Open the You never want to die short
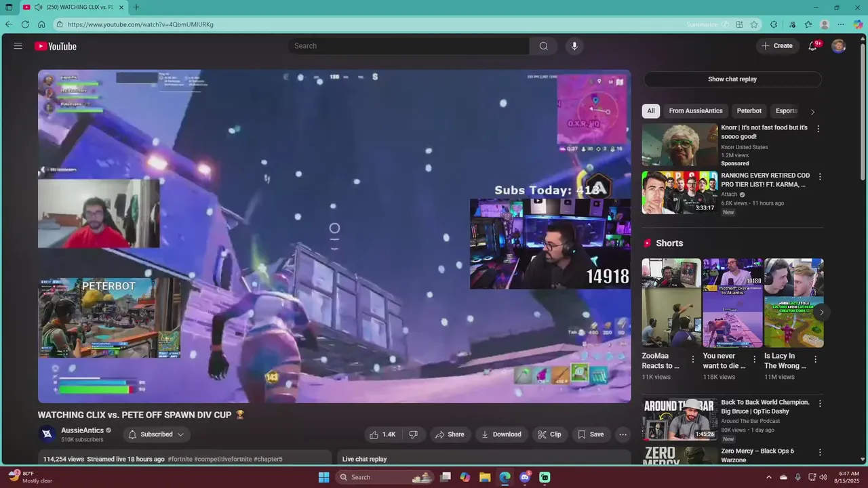This screenshot has width=868, height=488. (x=732, y=303)
